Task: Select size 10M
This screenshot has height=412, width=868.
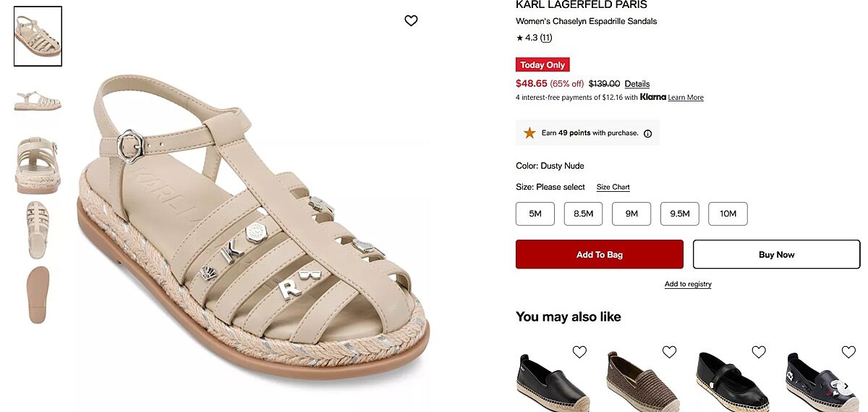Action: (x=728, y=214)
